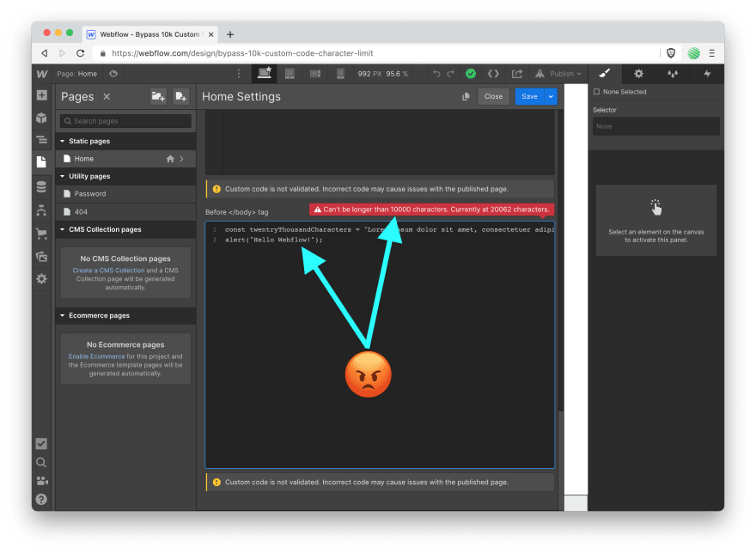This screenshot has width=756, height=553.
Task: Select mobile landscape breakpoint view
Action: pyautogui.click(x=315, y=73)
